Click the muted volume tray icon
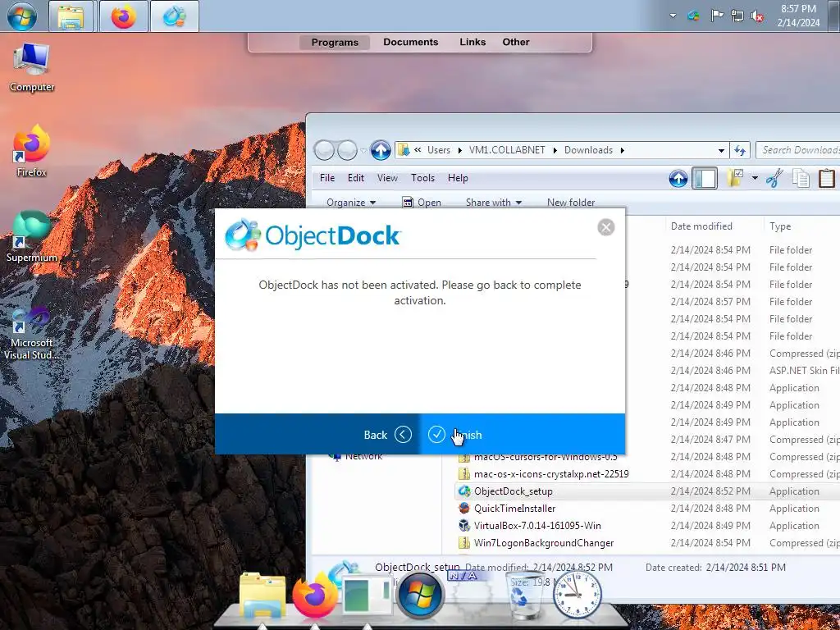Screen dimensions: 840x630 point(757,16)
